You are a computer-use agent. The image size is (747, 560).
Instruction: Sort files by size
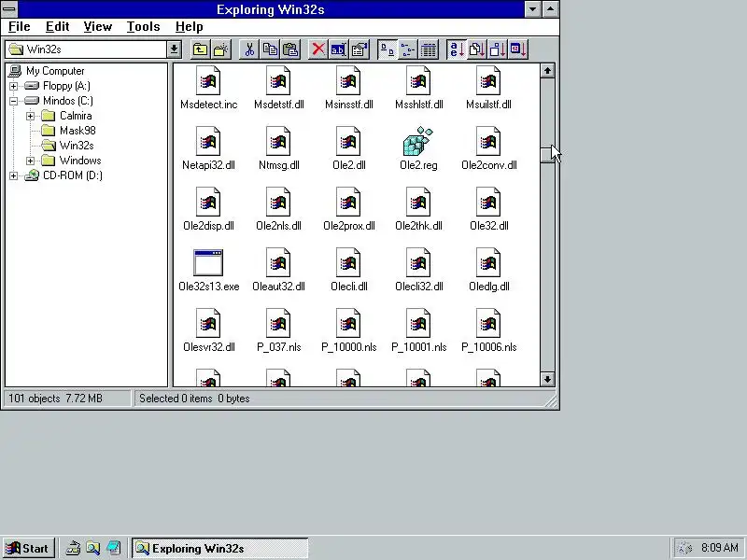(498, 49)
